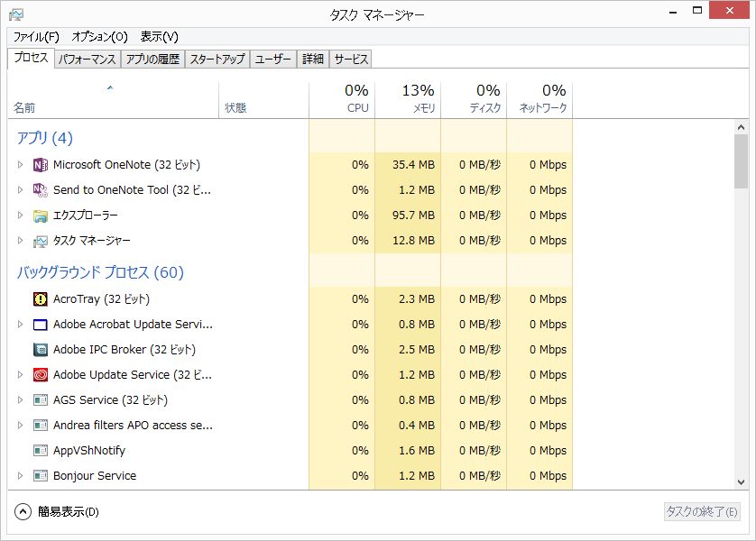
Task: Sort by the メモリ column header
Action: point(408,100)
